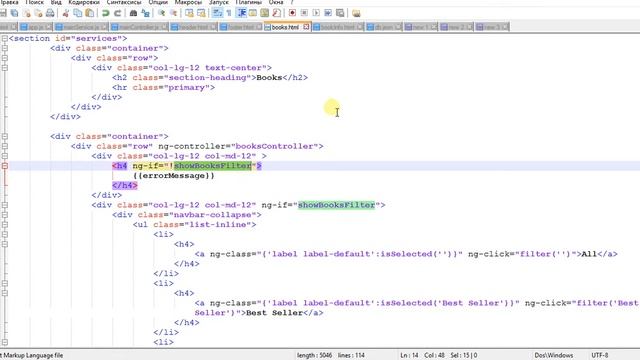The width and height of the screenshot is (640, 360).
Task: Open the Вид menu
Action: coord(56,2)
